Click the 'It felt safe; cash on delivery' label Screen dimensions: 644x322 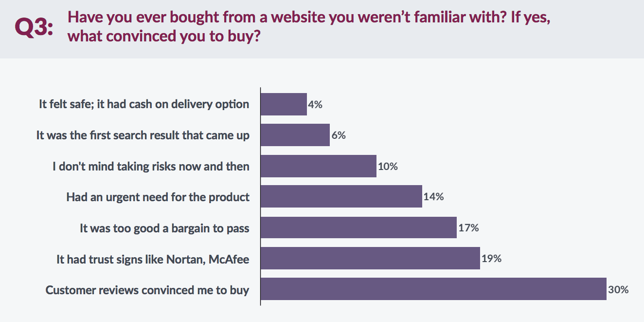(144, 104)
